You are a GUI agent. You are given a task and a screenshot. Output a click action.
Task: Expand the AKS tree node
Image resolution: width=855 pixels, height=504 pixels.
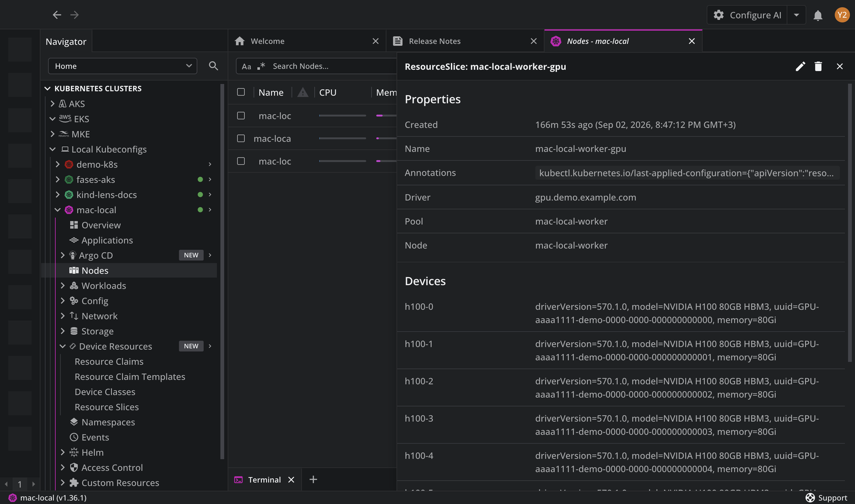coord(52,104)
